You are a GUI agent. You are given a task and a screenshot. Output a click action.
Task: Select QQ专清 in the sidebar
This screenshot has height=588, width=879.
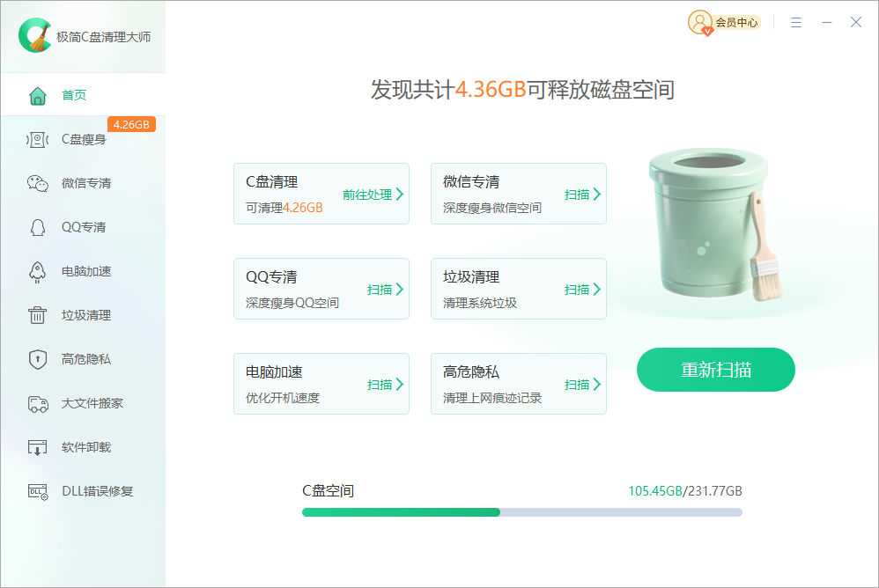point(83,227)
